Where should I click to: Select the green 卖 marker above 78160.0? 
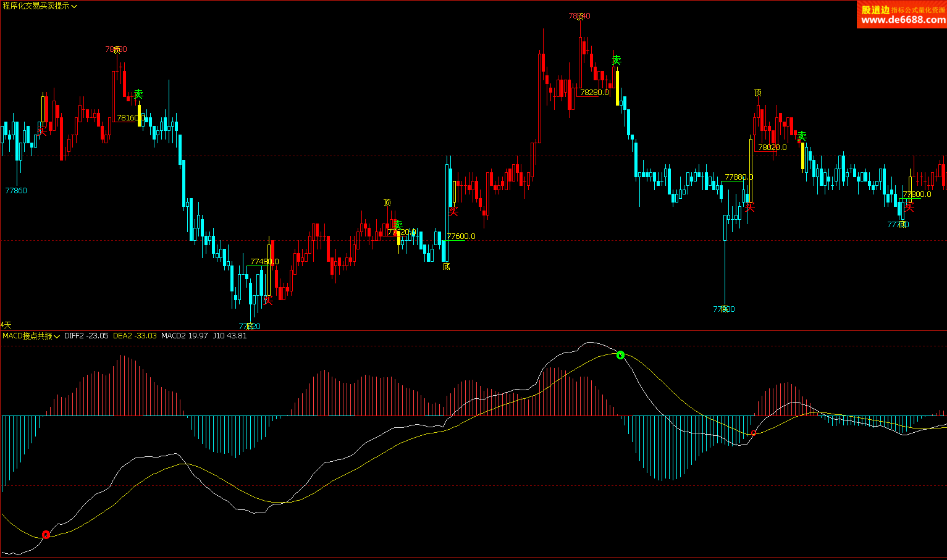click(138, 94)
